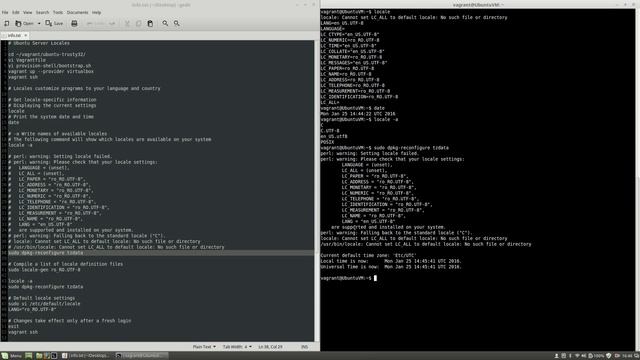Open the Documents menu
Image resolution: width=640 pixels, height=360 pixels.
pyautogui.click(x=78, y=12)
